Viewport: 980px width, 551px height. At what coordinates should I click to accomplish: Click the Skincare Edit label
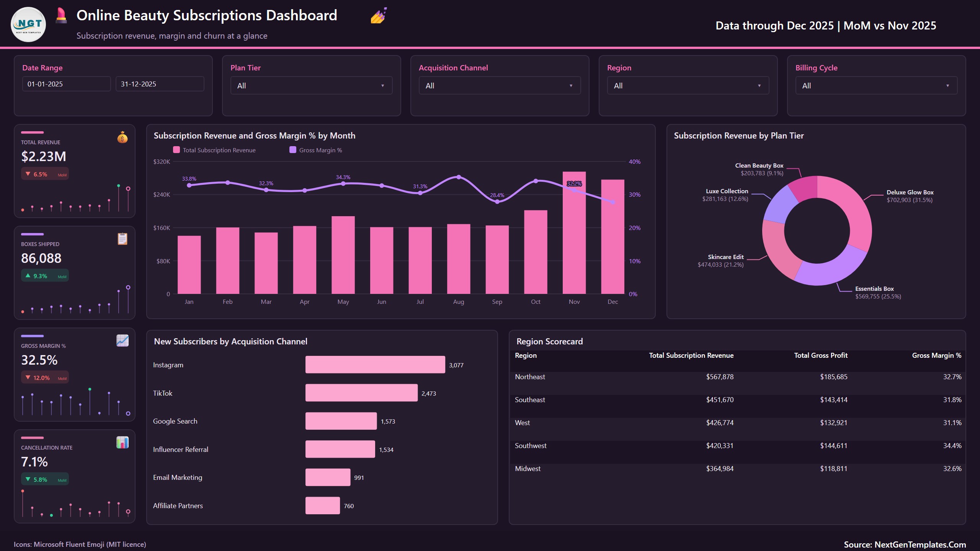[x=725, y=257]
